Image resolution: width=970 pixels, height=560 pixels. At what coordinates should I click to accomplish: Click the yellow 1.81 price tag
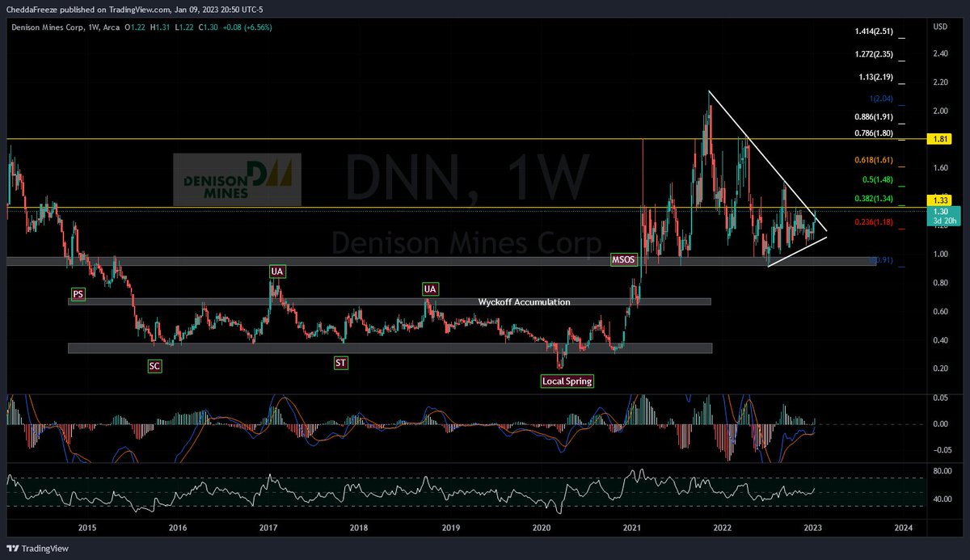[940, 139]
